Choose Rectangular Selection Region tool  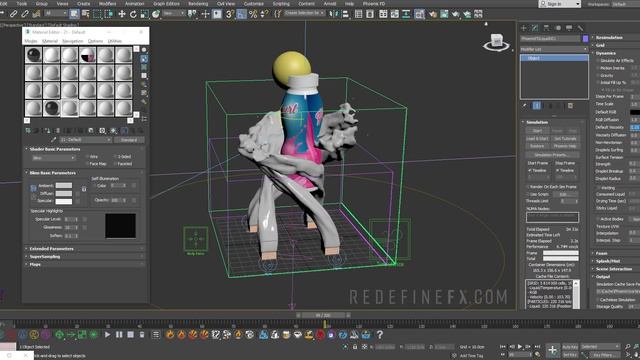pos(97,14)
